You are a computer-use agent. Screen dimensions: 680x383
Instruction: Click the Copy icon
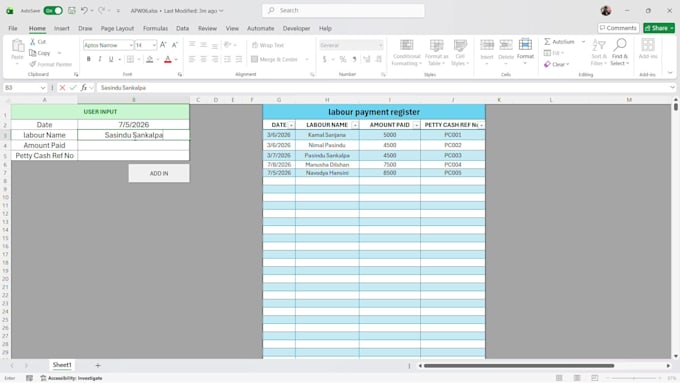(x=33, y=53)
